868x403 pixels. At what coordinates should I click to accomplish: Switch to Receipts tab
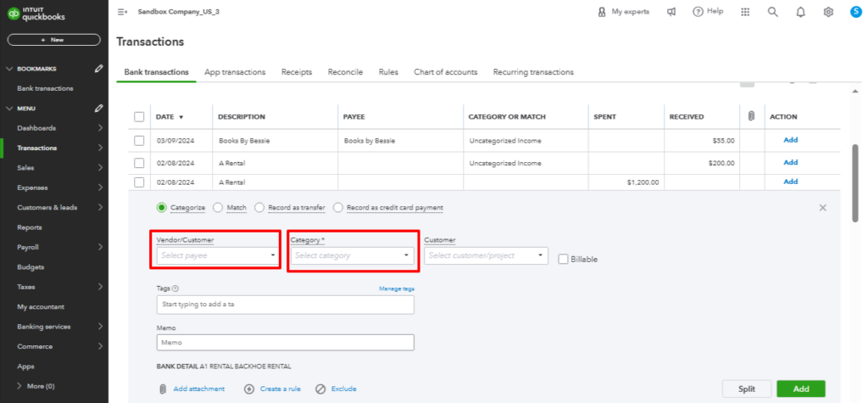pos(297,72)
